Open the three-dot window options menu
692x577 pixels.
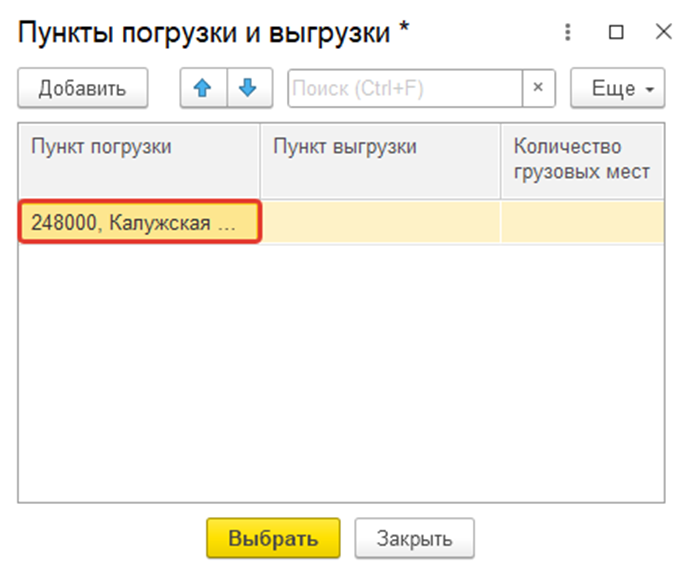tap(568, 32)
